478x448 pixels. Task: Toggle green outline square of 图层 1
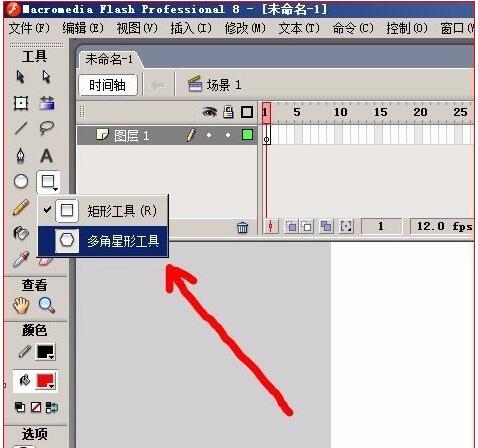point(247,135)
